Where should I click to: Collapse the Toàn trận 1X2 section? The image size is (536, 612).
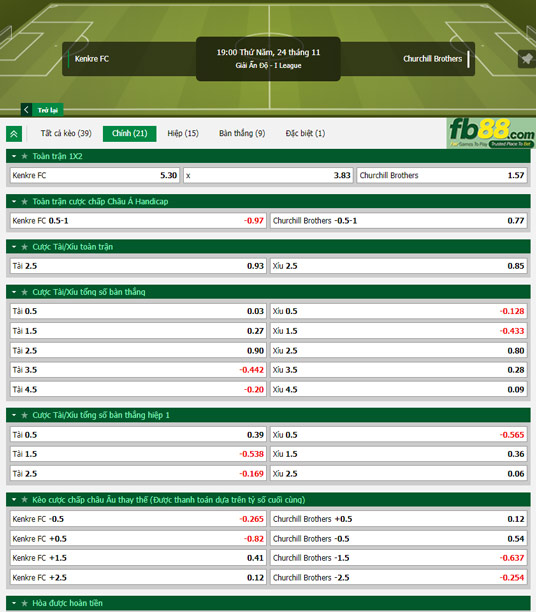click(14, 156)
